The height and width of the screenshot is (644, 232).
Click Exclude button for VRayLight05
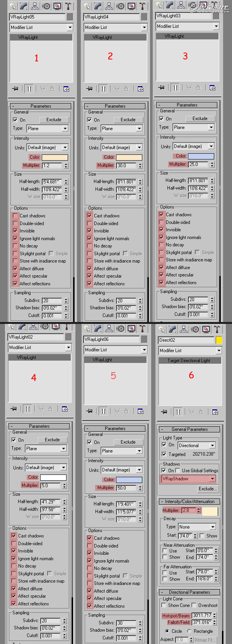tap(54, 120)
